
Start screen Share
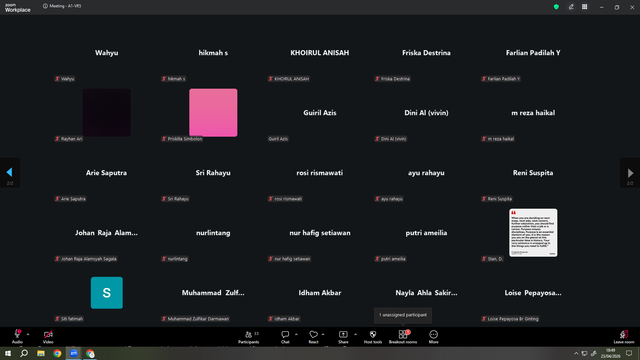(x=343, y=337)
